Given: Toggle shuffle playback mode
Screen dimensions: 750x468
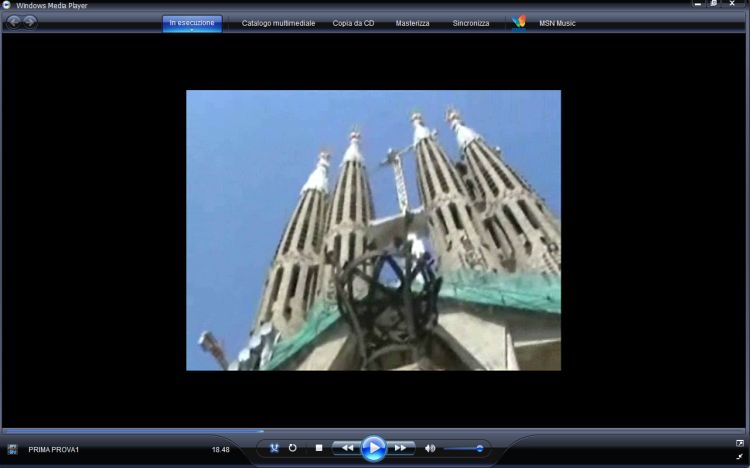Looking at the screenshot, I should point(274,448).
